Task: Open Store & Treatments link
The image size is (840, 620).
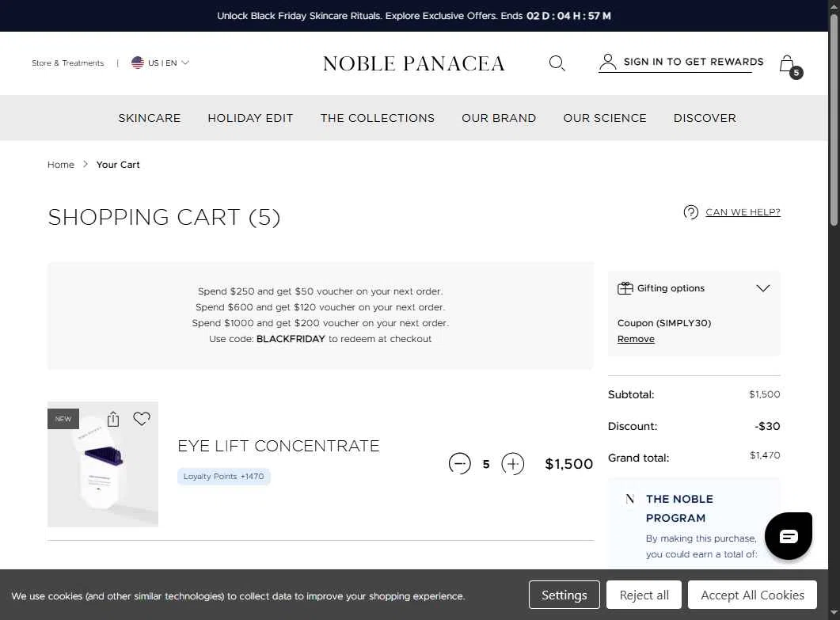Action: [67, 63]
